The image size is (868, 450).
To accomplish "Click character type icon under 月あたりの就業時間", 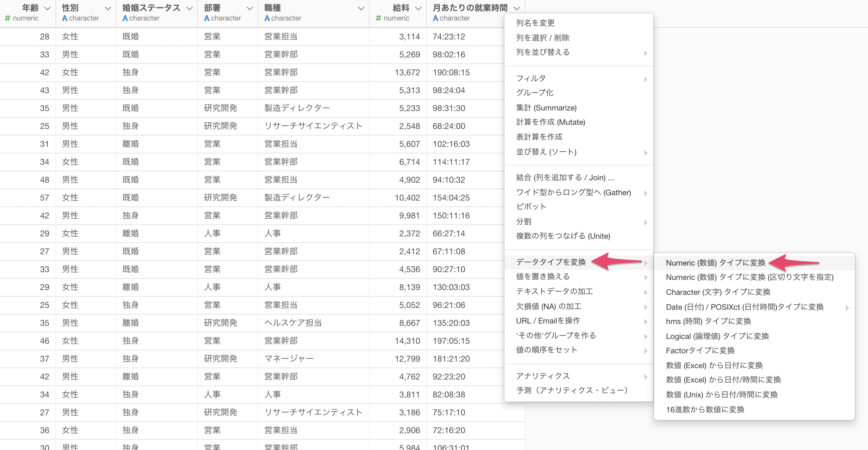I will [x=435, y=18].
